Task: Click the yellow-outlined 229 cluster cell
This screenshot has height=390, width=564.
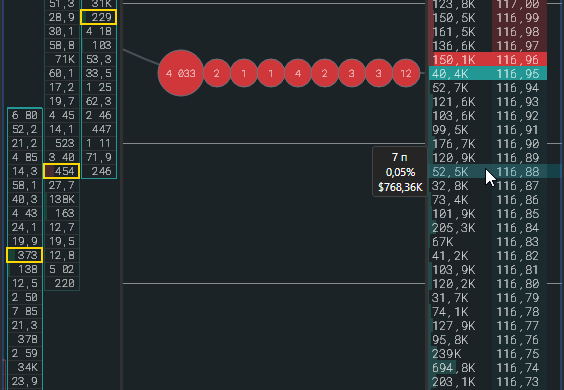Action: [98, 17]
